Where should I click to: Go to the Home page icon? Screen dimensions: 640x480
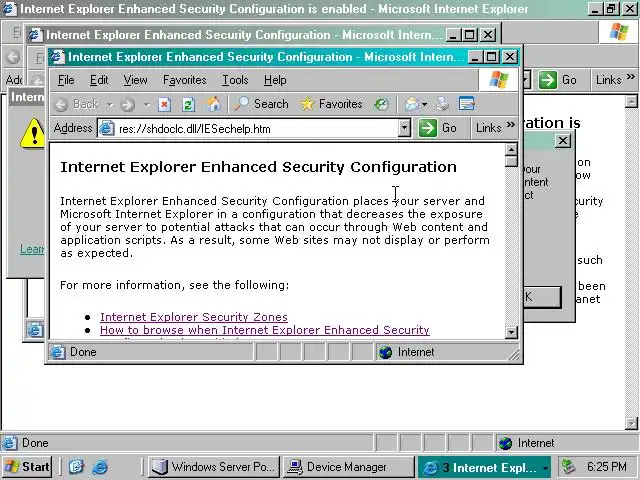click(x=213, y=104)
